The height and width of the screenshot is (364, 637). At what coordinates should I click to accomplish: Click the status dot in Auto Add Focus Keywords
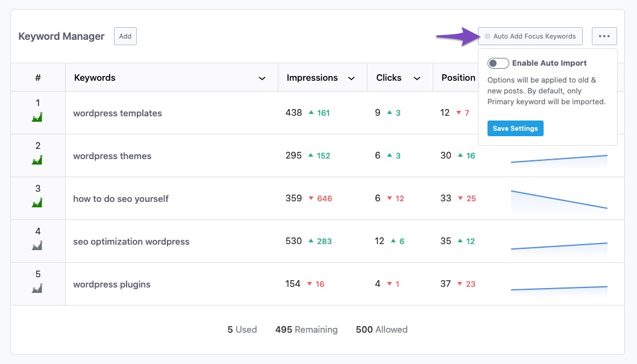(488, 36)
